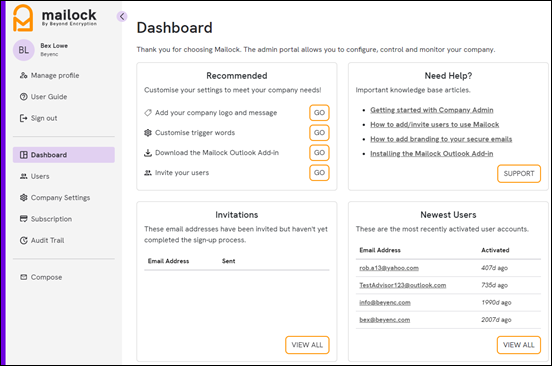Click the Mailock logo icon
This screenshot has height=366, width=552.
pos(23,18)
